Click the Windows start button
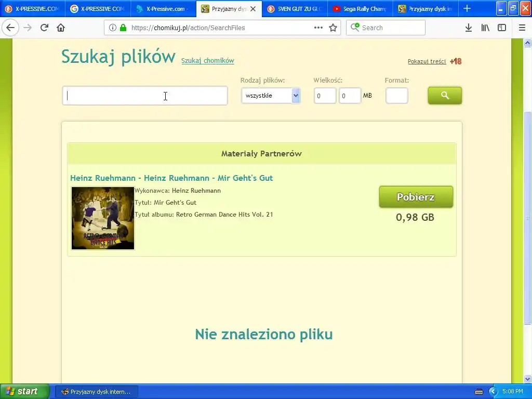This screenshot has width=532, height=399. [x=25, y=392]
